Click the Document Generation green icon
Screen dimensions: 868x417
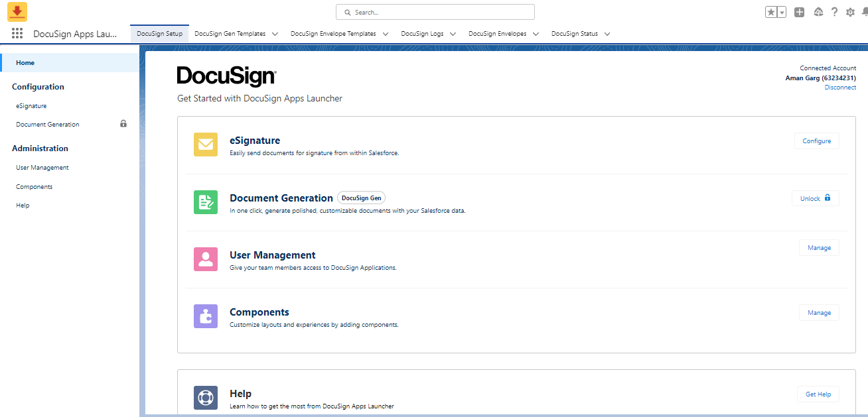(x=206, y=202)
